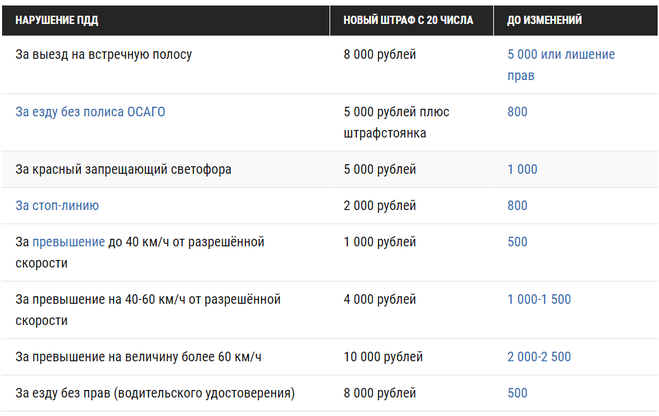This screenshot has width=659, height=416.
Task: Click 'За езду без прав' row text
Action: click(155, 393)
